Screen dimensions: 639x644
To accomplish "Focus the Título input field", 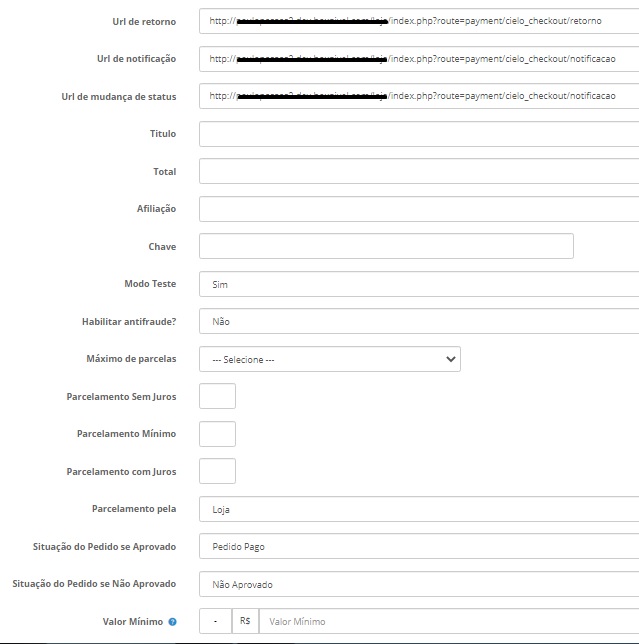I will 418,134.
